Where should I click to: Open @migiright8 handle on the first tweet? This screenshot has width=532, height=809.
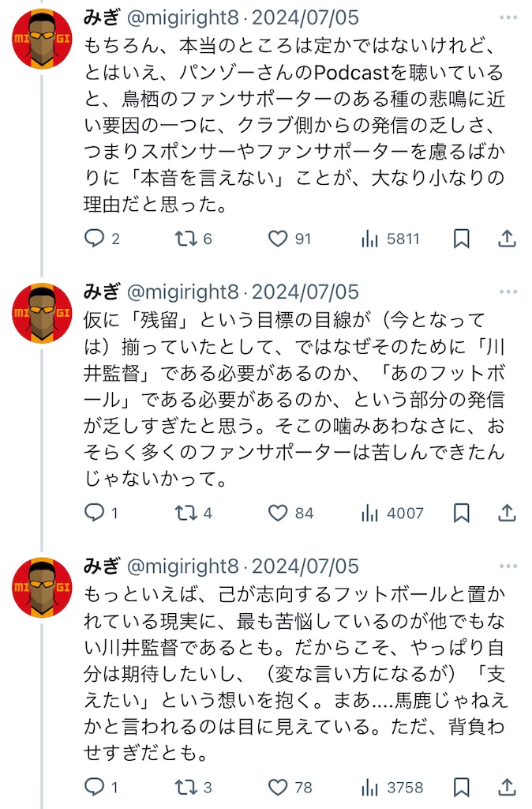click(x=182, y=17)
